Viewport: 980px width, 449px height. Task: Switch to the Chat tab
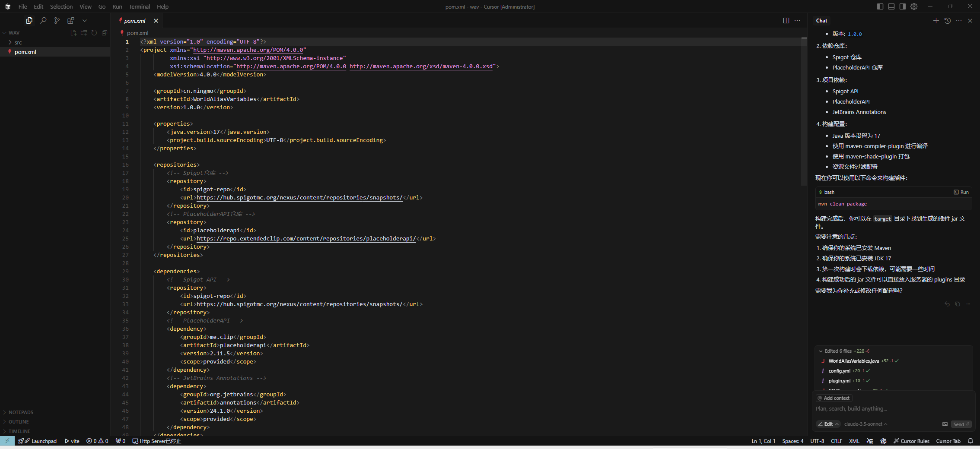point(821,20)
